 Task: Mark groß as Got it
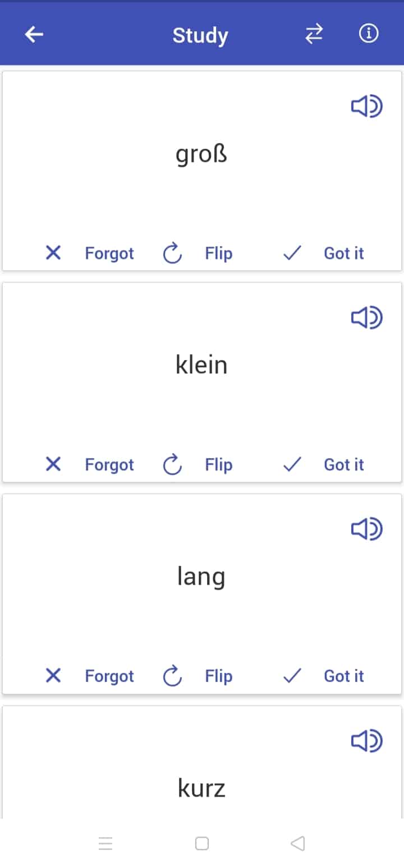pos(343,253)
